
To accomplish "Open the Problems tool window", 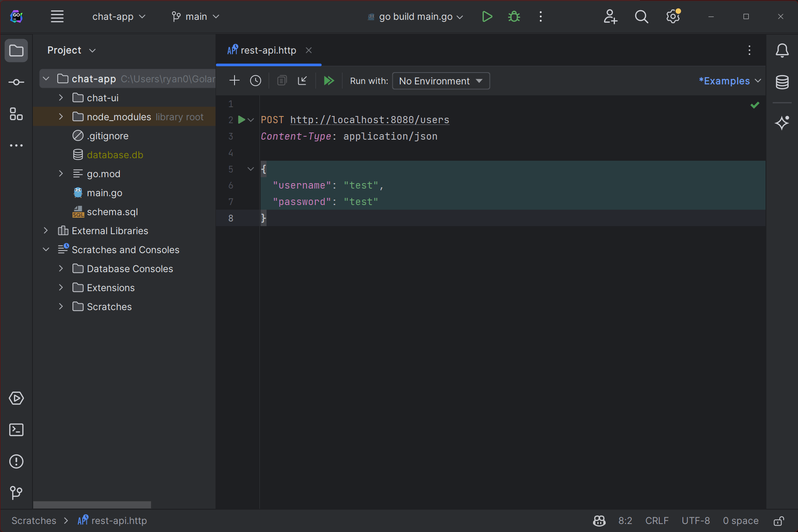I will click(x=16, y=461).
